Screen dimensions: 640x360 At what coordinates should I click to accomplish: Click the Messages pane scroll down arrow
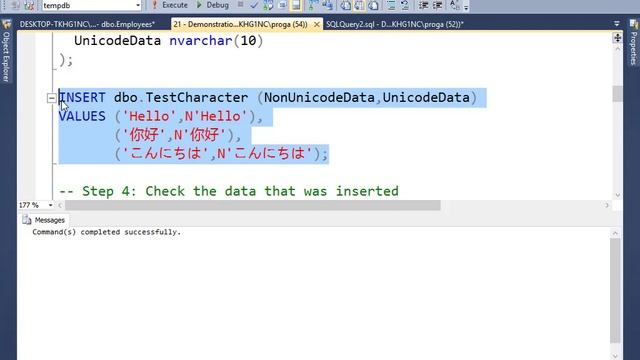(616, 356)
